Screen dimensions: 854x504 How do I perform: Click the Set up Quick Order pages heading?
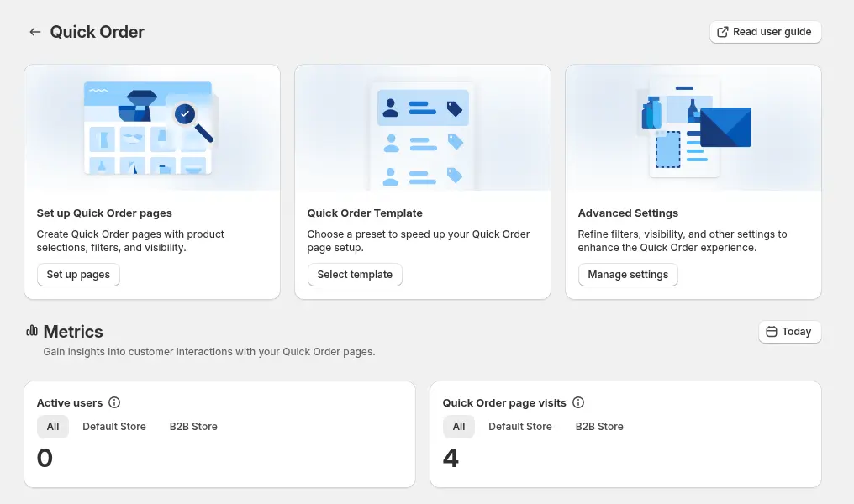pos(104,213)
